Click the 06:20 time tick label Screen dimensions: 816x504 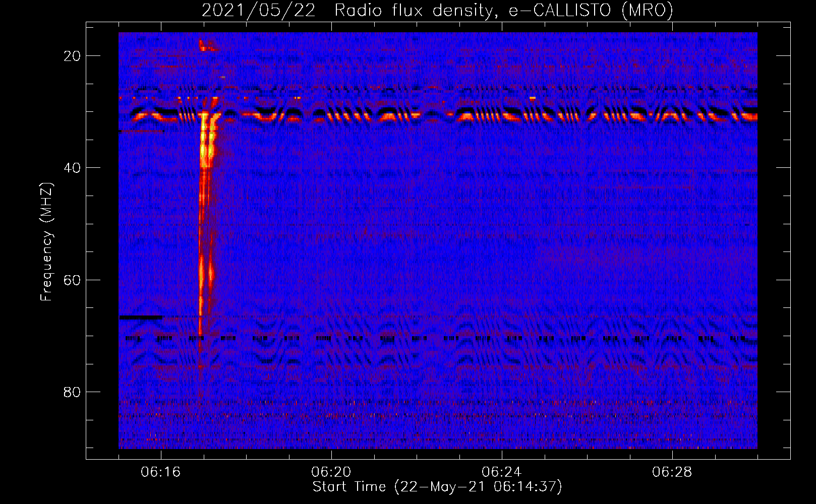point(331,472)
